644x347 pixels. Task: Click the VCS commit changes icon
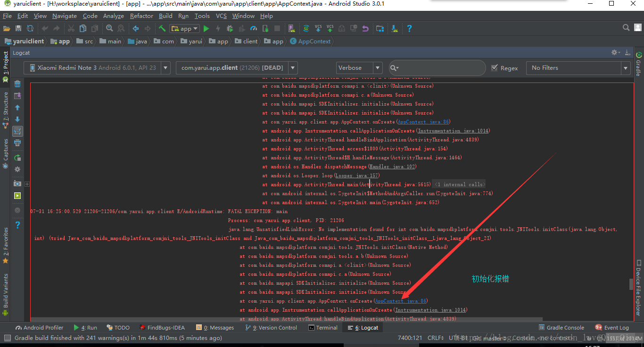(330, 28)
